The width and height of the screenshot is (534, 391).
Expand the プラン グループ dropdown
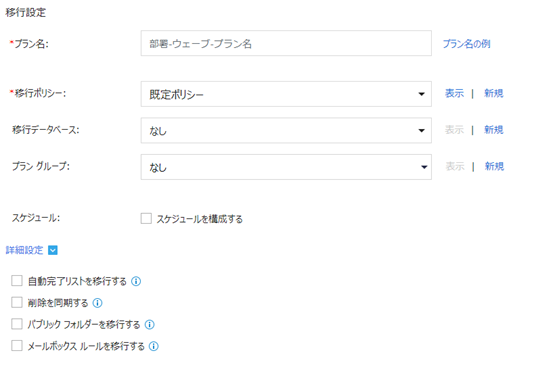tap(286, 167)
